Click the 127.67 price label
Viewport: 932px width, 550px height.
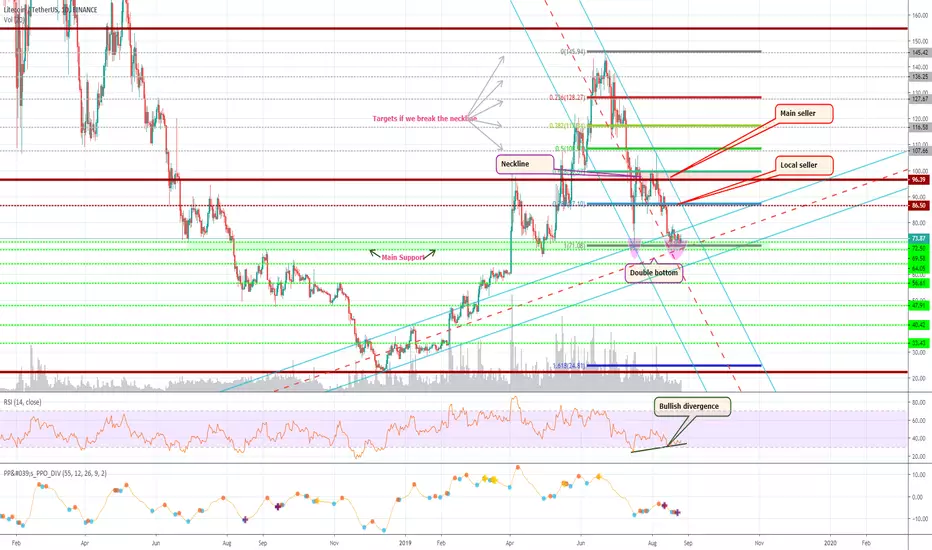(x=920, y=99)
